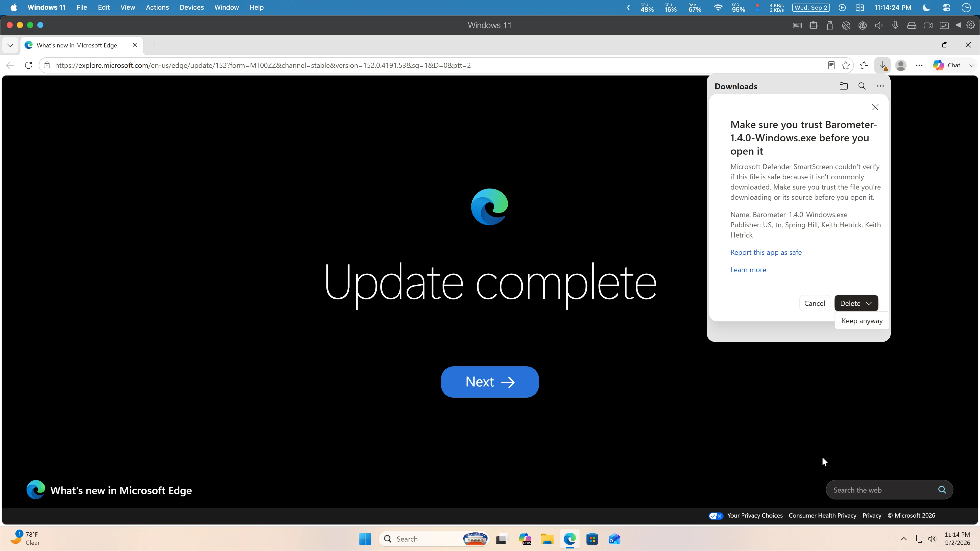Screen dimensions: 980x551
Task: Open the Devices menu
Action: 191,8
